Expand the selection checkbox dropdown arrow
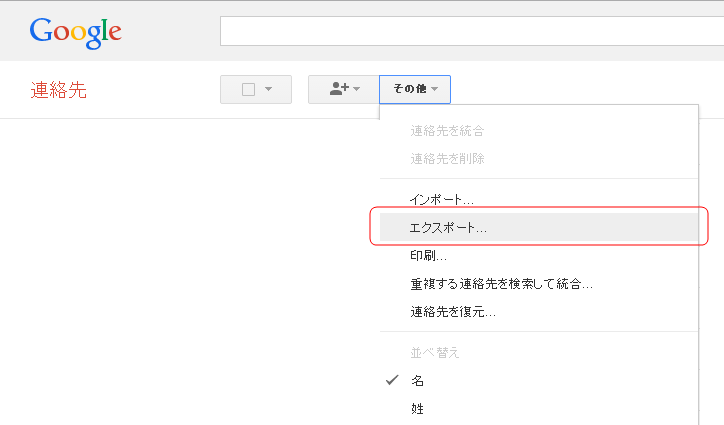 pos(268,89)
